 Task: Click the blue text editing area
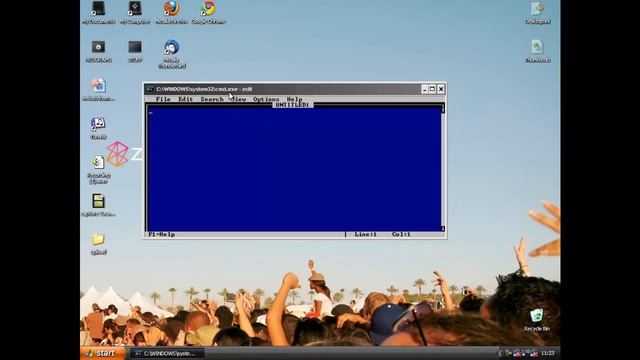click(x=294, y=169)
